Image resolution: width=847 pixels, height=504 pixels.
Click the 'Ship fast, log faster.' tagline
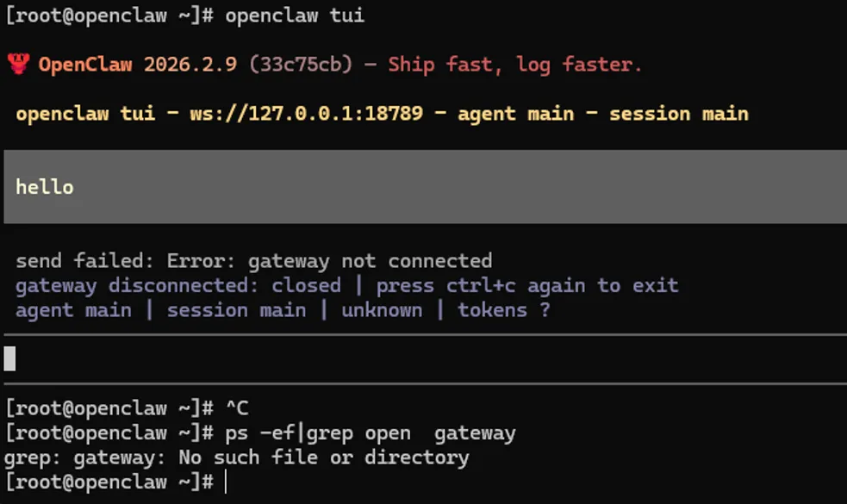[x=514, y=65]
